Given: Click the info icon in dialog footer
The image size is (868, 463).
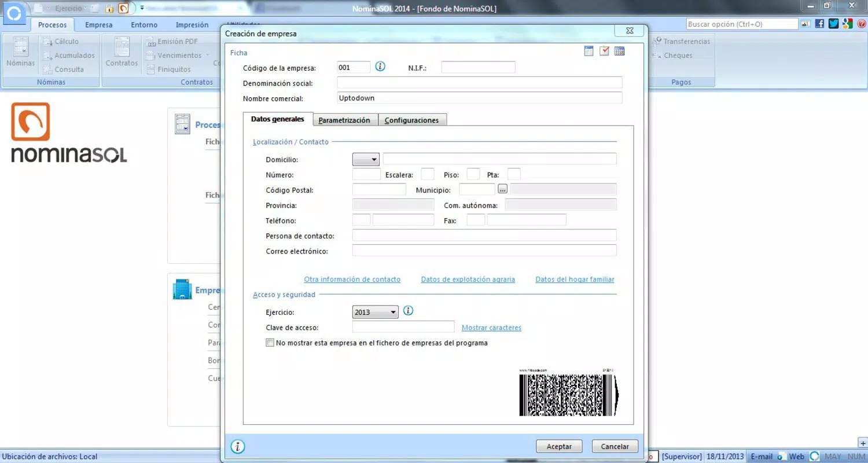Looking at the screenshot, I should point(238,446).
